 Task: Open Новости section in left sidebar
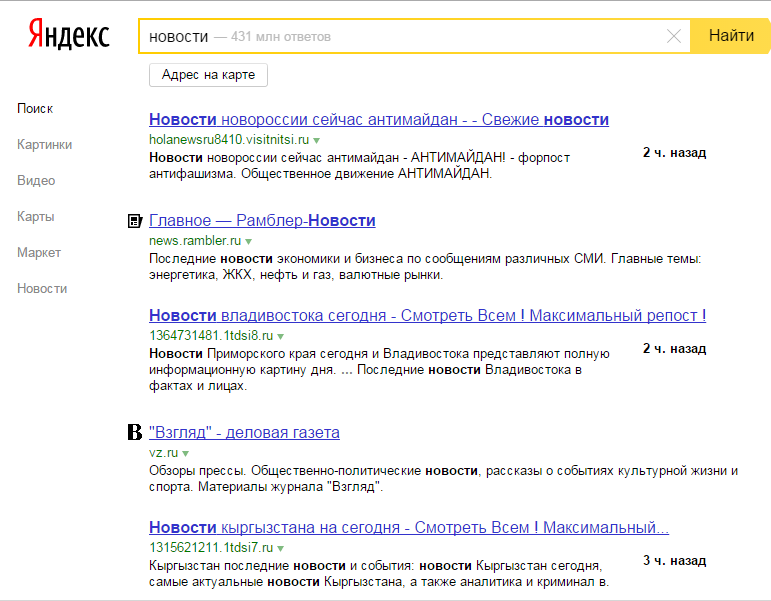(x=42, y=288)
